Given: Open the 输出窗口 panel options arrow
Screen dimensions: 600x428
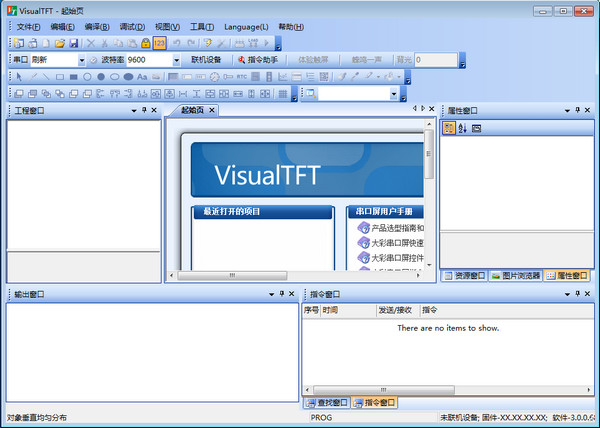Looking at the screenshot, I should tap(272, 294).
